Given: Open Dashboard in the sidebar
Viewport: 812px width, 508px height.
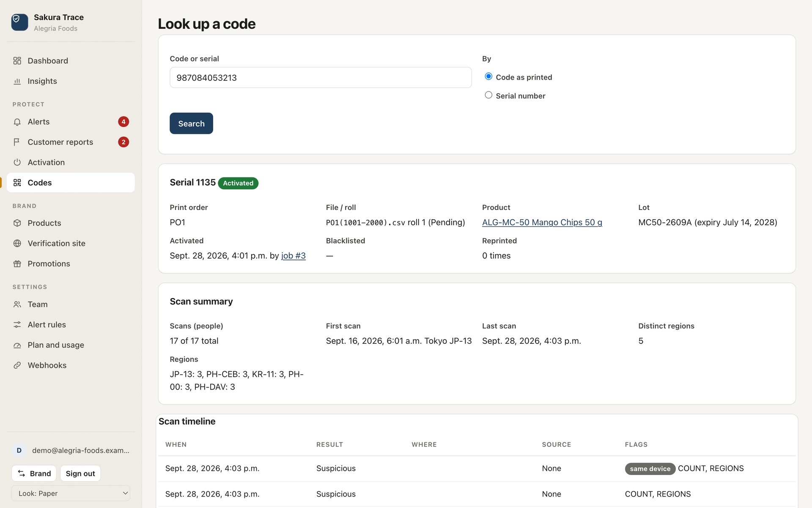Looking at the screenshot, I should (x=71, y=61).
